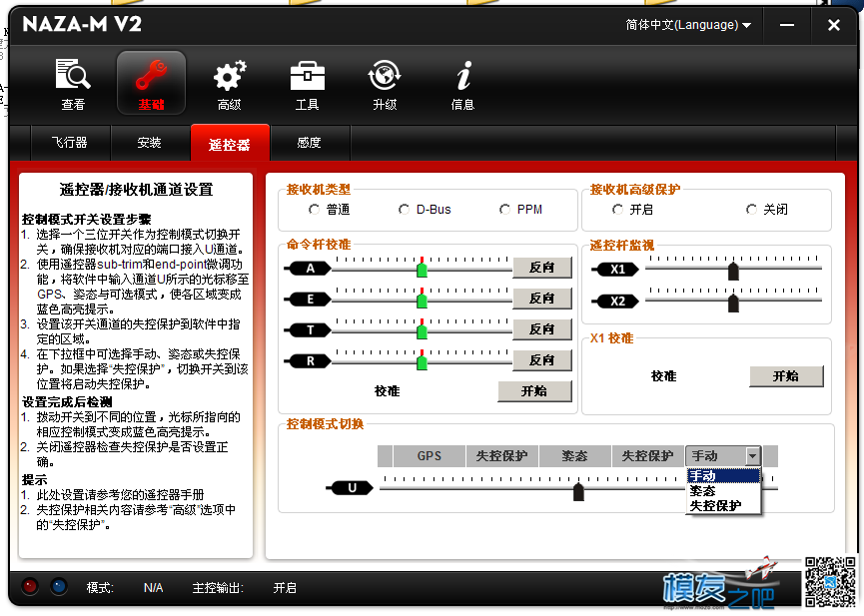
Task: Start X1 calibration 开始 button
Action: (786, 376)
